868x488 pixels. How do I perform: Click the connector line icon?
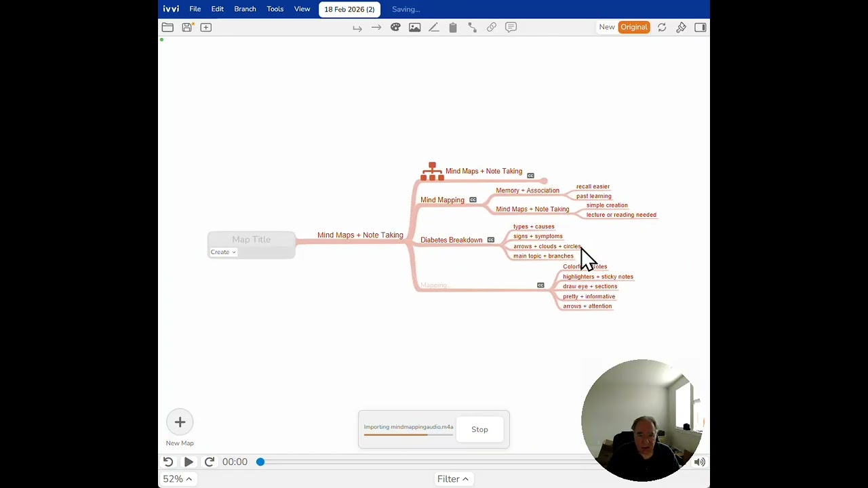point(472,27)
